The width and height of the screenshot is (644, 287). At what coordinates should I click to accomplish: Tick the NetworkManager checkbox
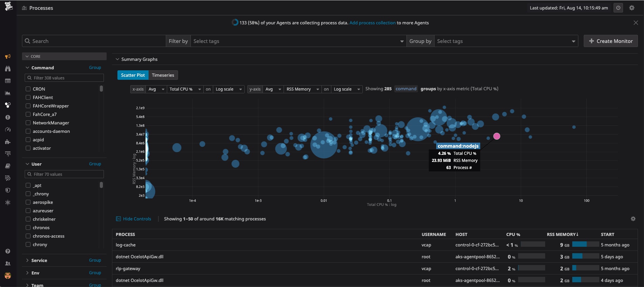(x=28, y=123)
